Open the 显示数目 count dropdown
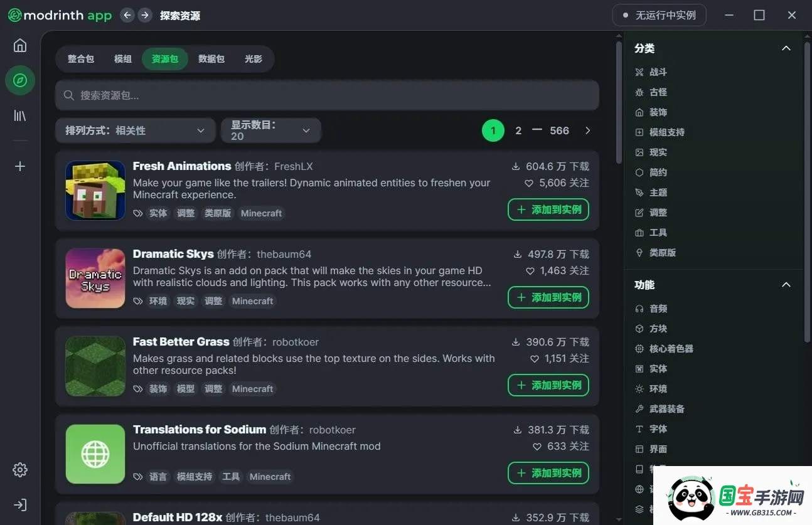The width and height of the screenshot is (812, 525). (x=271, y=130)
